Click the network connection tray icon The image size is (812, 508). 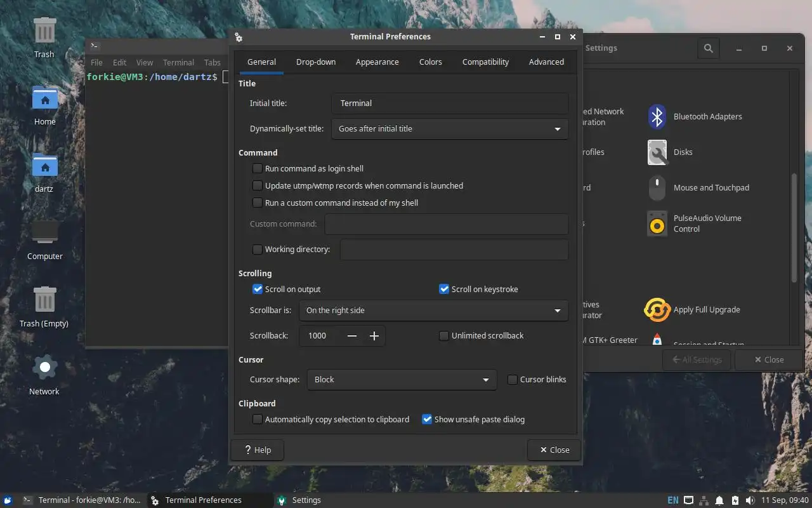(x=705, y=500)
